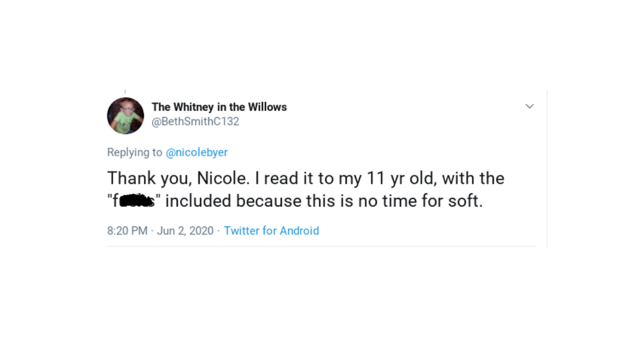Image resolution: width=644 pixels, height=337 pixels.
Task: Open The Whitney in the Willows profile
Action: (x=219, y=107)
